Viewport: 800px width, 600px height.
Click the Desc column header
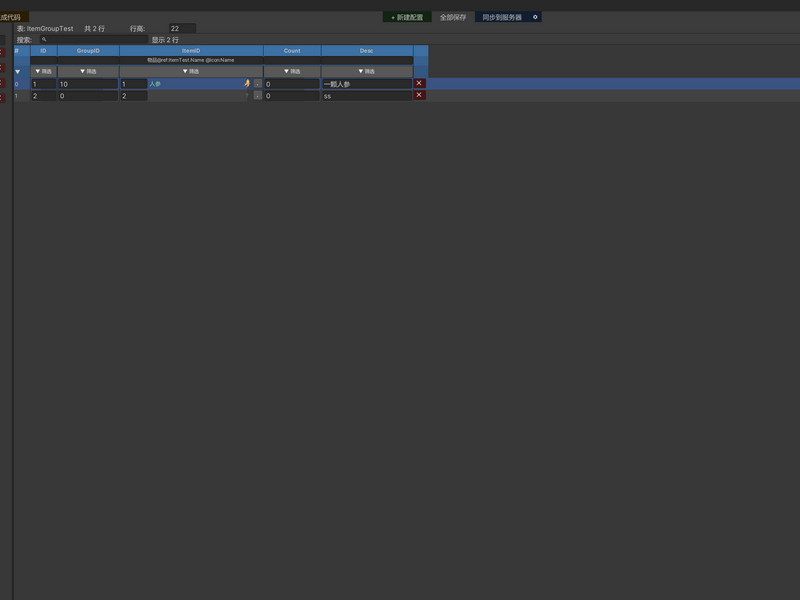(367, 51)
